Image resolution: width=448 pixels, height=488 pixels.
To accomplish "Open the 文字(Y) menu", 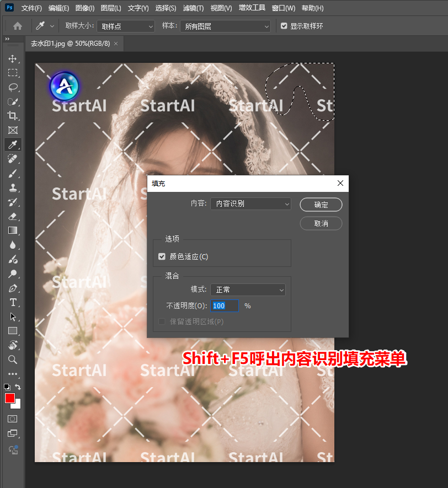I will click(x=138, y=8).
